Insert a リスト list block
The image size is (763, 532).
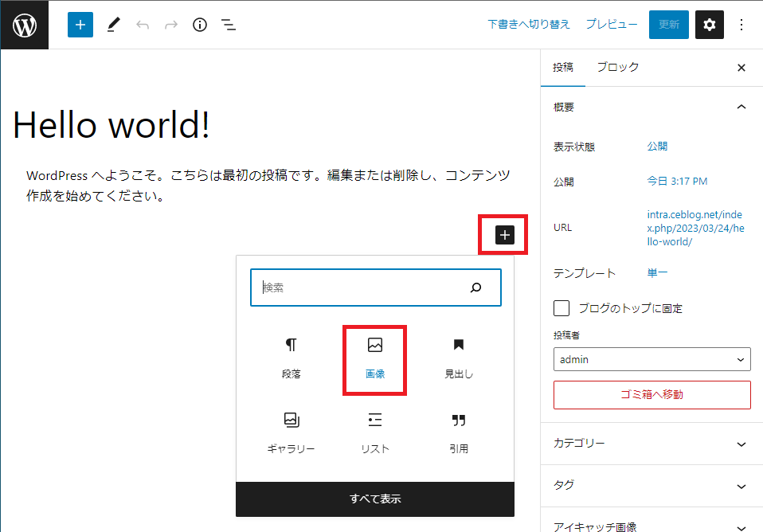[374, 433]
